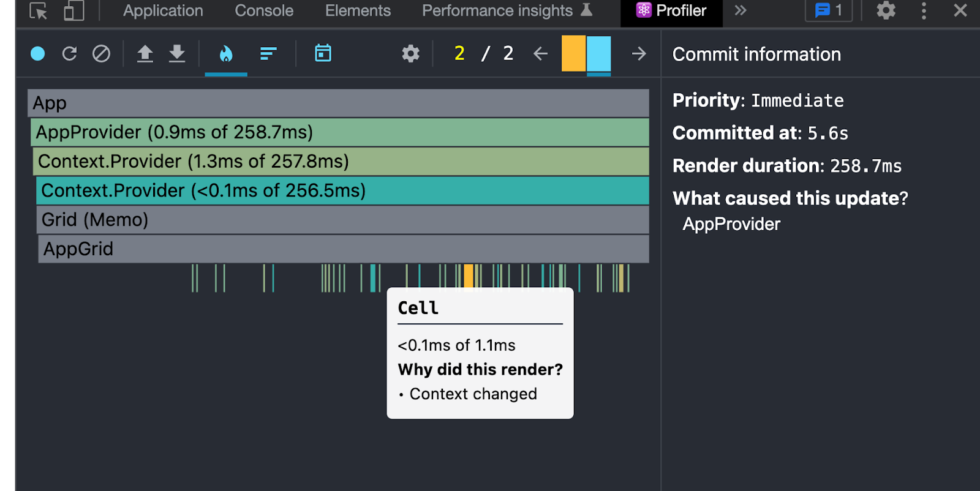
Task: Click the current commit number 2 field
Action: [459, 53]
